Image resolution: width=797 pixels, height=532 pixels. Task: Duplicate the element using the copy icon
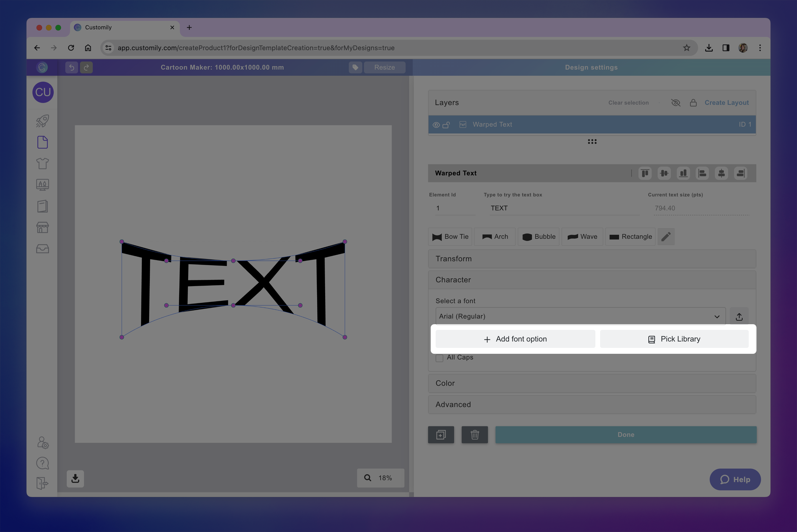(x=441, y=435)
